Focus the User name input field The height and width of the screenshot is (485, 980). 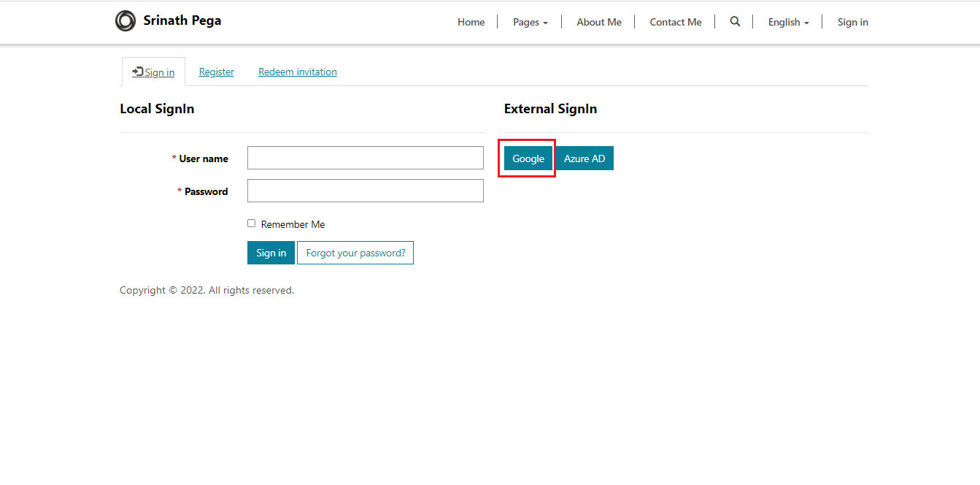365,158
